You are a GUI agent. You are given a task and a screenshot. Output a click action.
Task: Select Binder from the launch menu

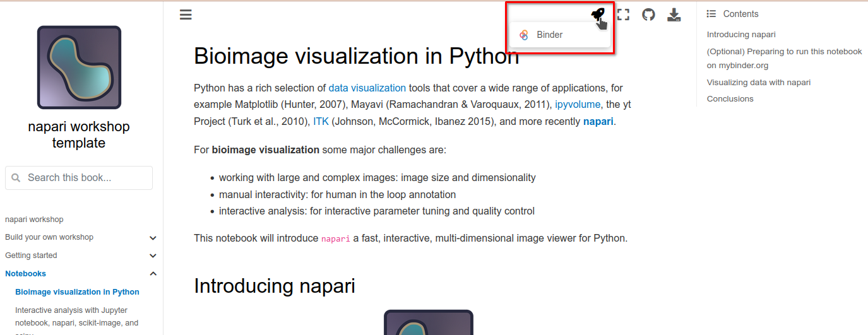click(549, 35)
